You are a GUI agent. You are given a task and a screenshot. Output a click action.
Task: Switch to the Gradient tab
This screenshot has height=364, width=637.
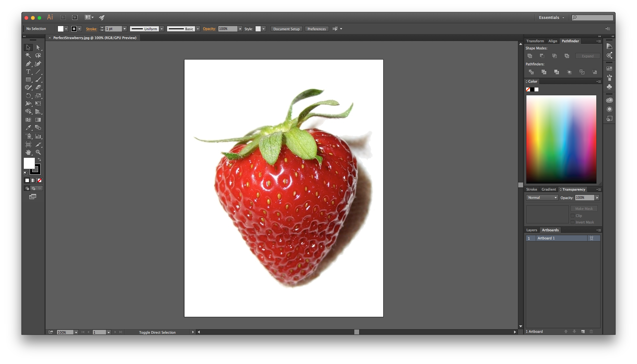pyautogui.click(x=549, y=189)
